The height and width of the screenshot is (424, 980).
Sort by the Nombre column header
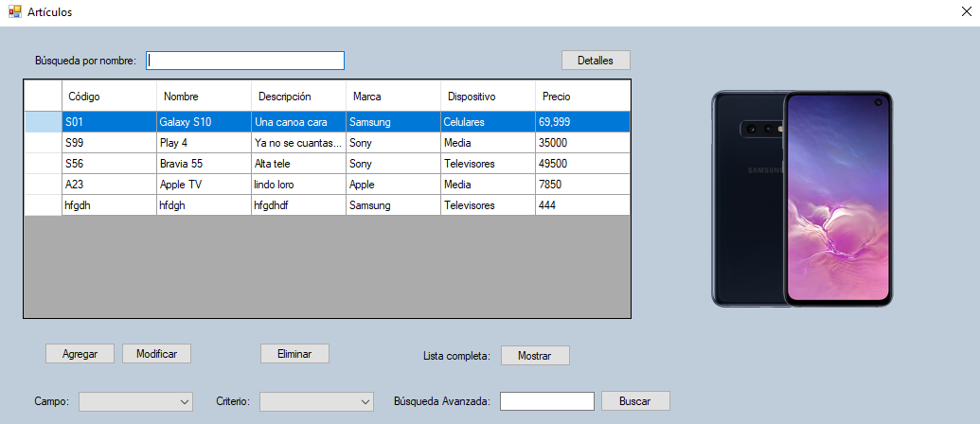204,97
